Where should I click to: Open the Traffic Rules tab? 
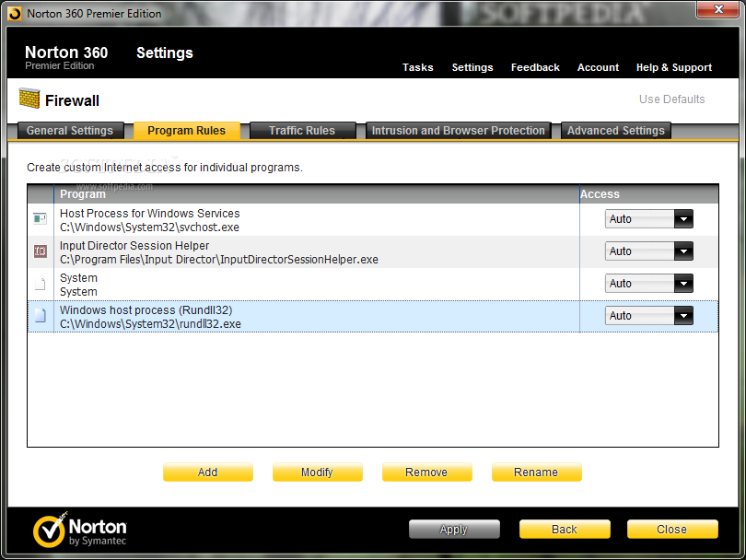point(302,131)
